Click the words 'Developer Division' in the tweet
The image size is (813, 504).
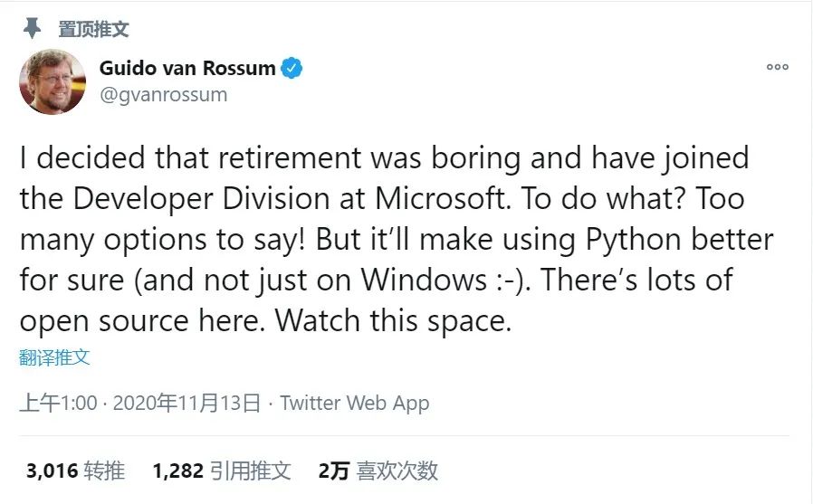click(201, 199)
